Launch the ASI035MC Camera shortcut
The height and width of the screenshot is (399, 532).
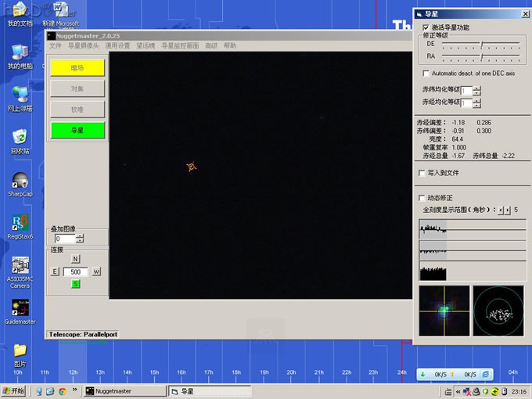[20, 266]
